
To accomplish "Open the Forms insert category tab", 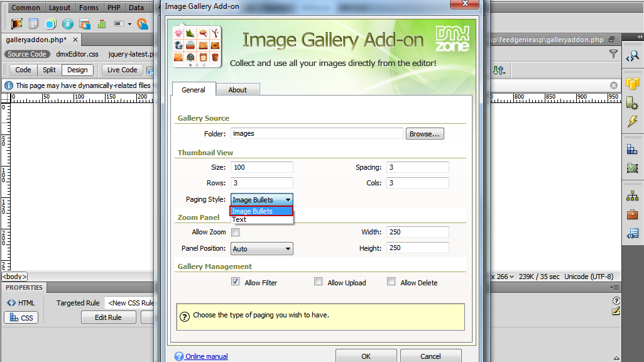I will click(x=89, y=8).
